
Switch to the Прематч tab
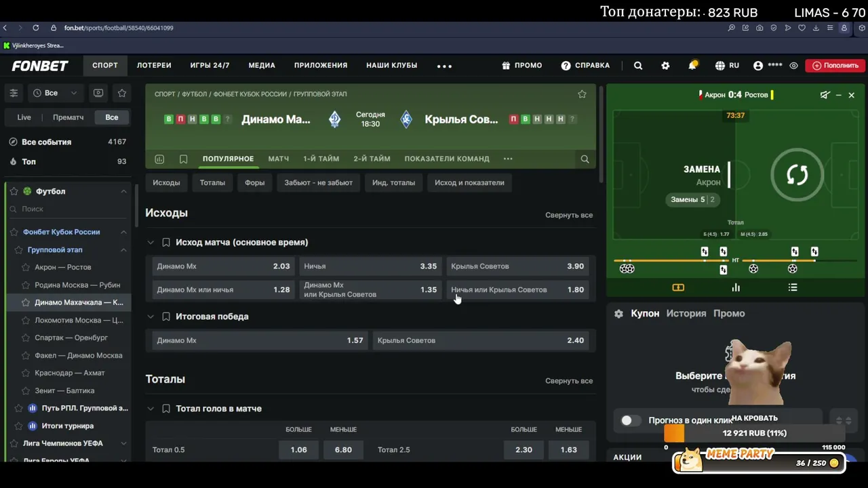68,117
